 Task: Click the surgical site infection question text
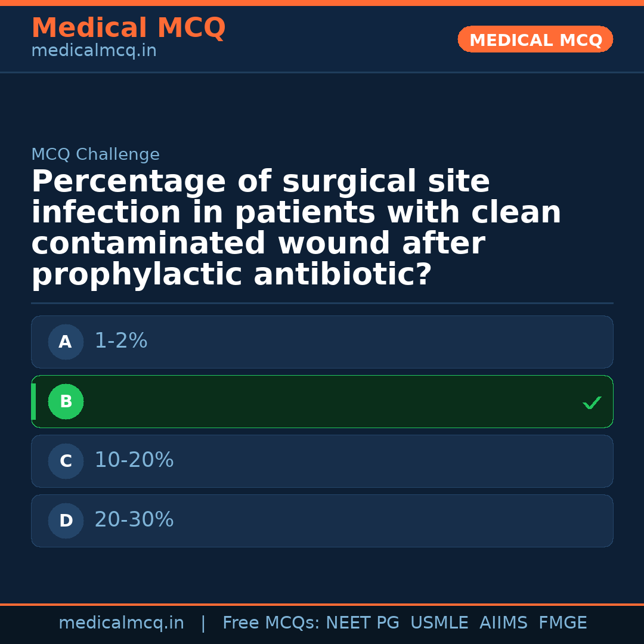[296, 228]
